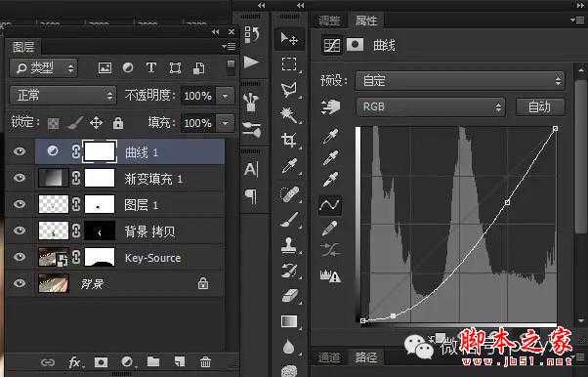The image size is (588, 377).
Task: Pick the black point eyedropper in Curves
Action: (330, 136)
